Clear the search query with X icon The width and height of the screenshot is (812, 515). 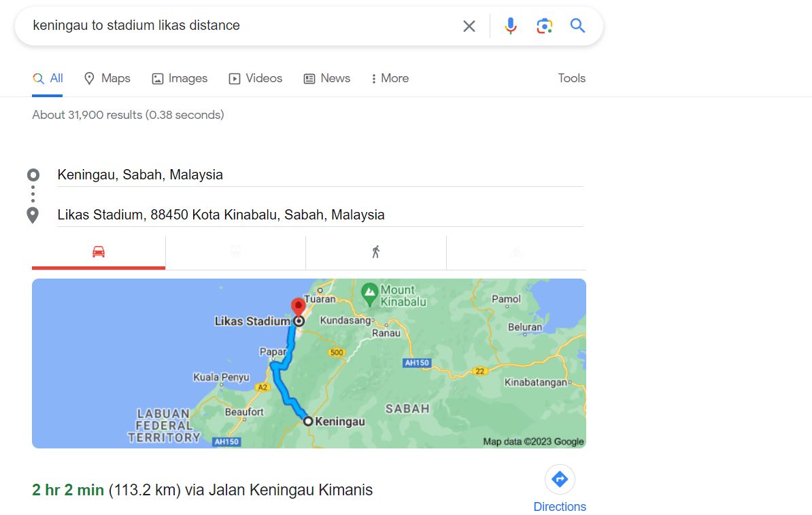469,26
